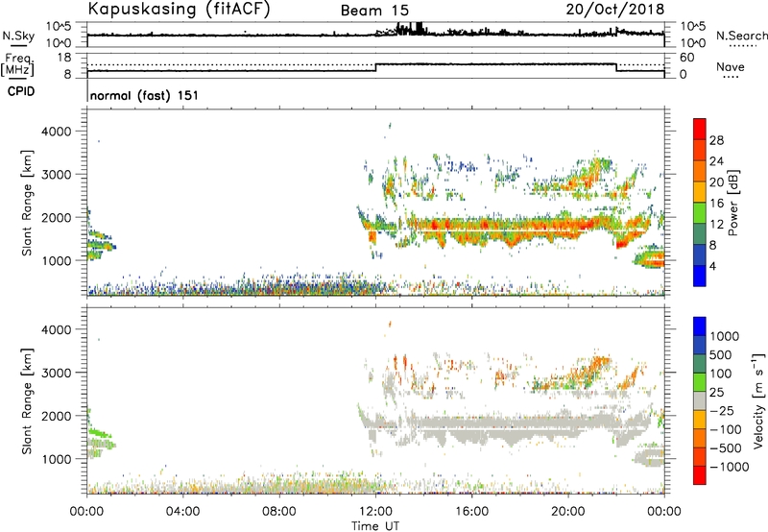Click the '04:00' time tick label
This screenshot has width=768, height=532.
182,512
